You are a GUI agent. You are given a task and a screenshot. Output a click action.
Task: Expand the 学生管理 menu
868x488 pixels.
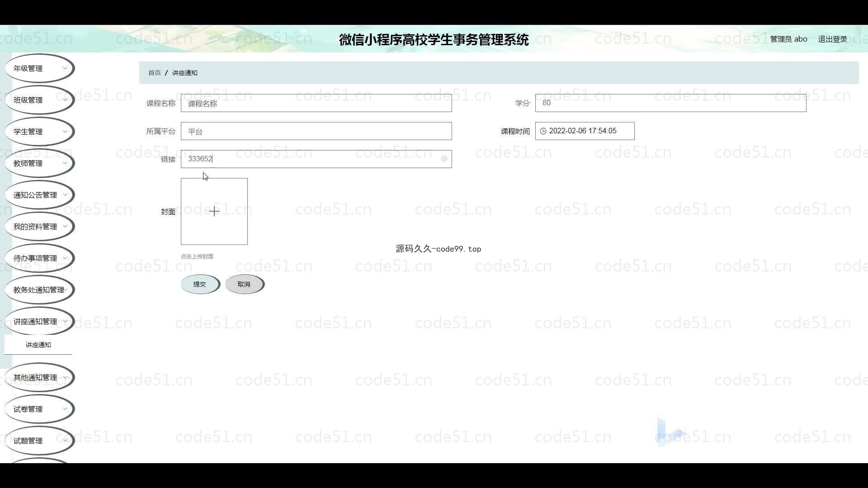pos(39,131)
